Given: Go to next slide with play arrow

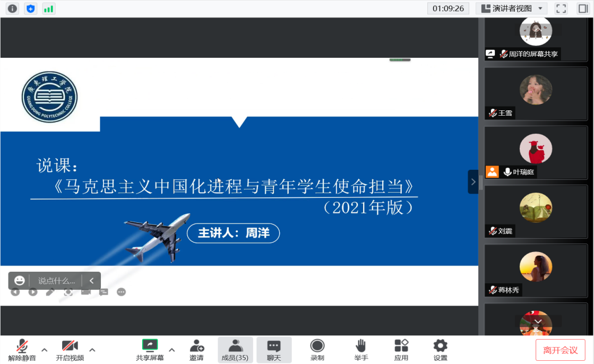Looking at the screenshot, I should click(x=33, y=292).
